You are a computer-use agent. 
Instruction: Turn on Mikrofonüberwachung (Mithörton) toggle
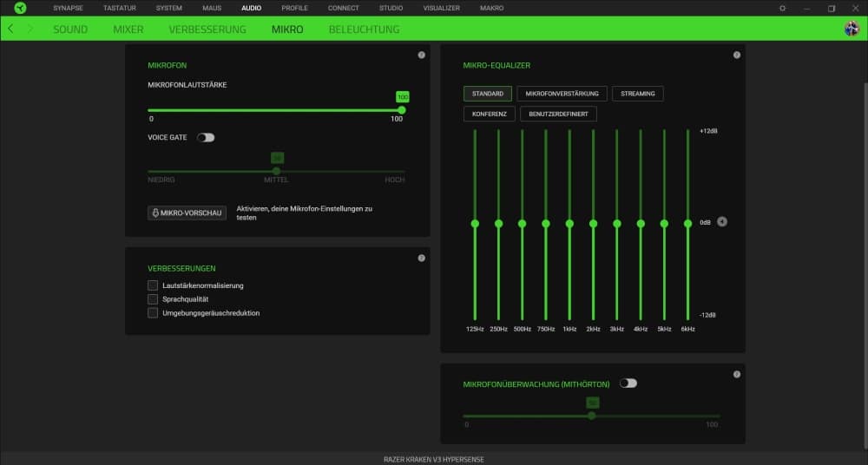[628, 383]
